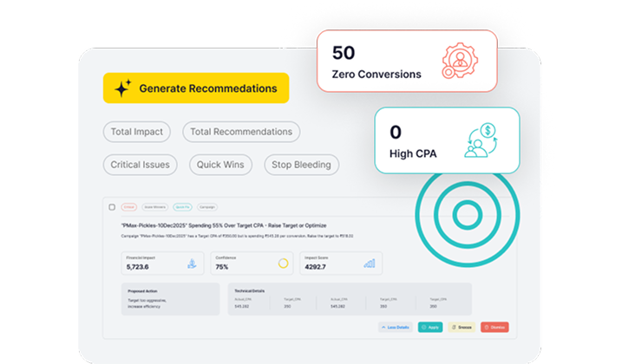Dismiss the recommendation with the red button
Image resolution: width=622 pixels, height=364 pixels.
(x=494, y=328)
